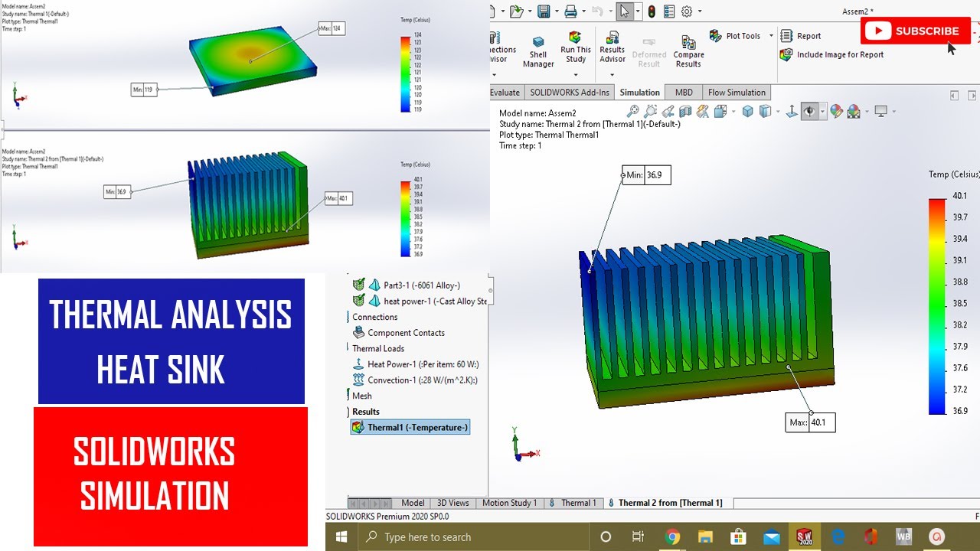This screenshot has width=980, height=551.
Task: Click the Mesh tree item
Action: (362, 396)
